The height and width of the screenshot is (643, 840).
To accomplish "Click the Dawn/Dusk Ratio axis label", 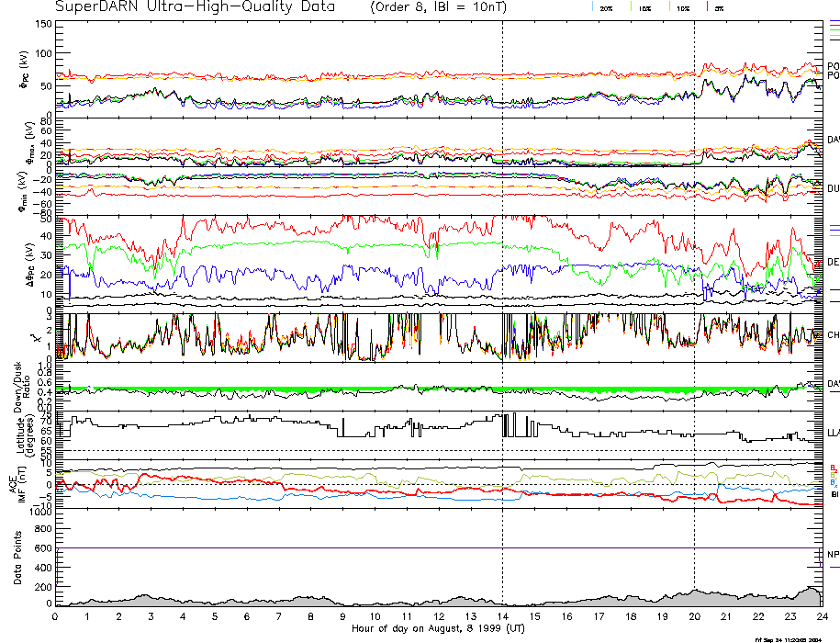I will [17, 388].
